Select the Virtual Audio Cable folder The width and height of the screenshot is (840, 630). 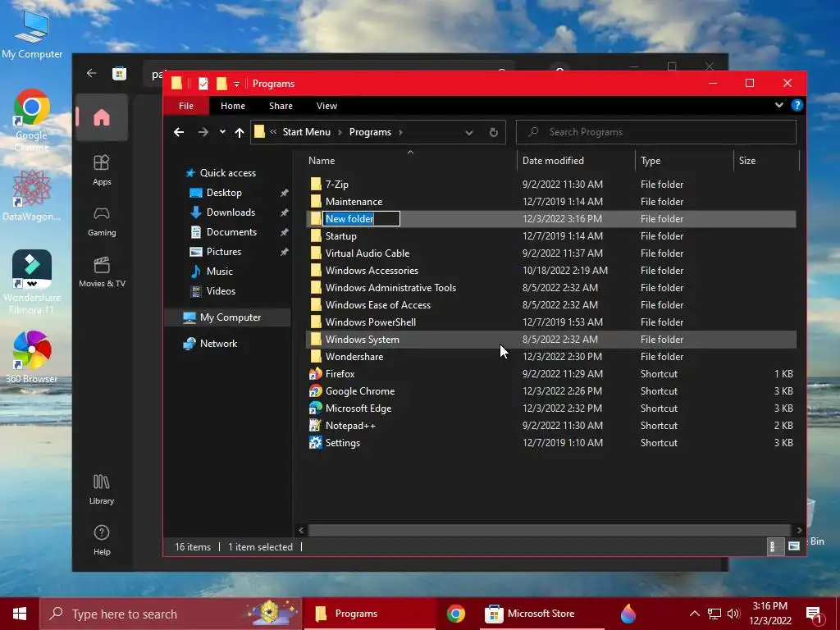click(x=367, y=253)
